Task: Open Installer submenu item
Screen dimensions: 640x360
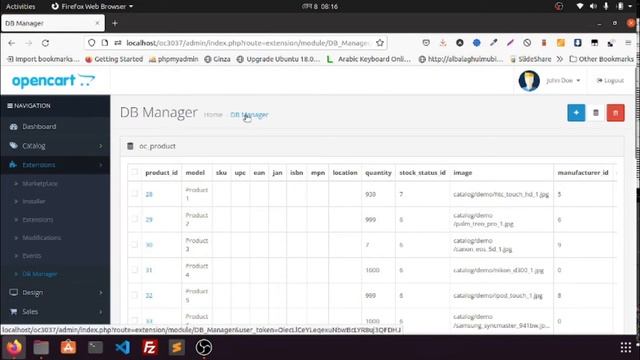Action: 34,202
